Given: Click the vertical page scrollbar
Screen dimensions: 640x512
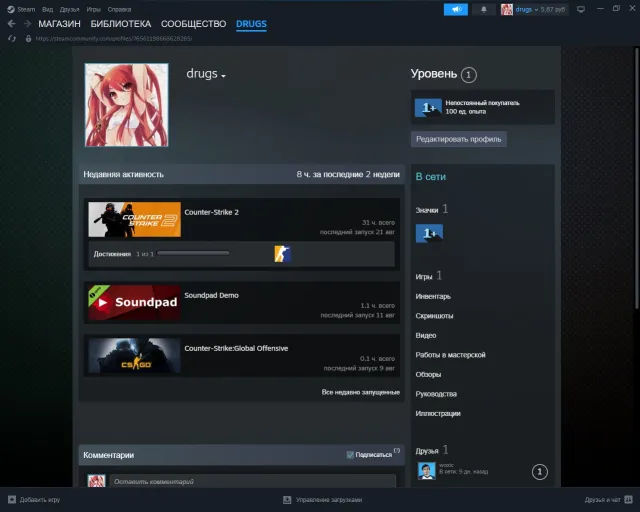Looking at the screenshot, I should pyautogui.click(x=637, y=178).
